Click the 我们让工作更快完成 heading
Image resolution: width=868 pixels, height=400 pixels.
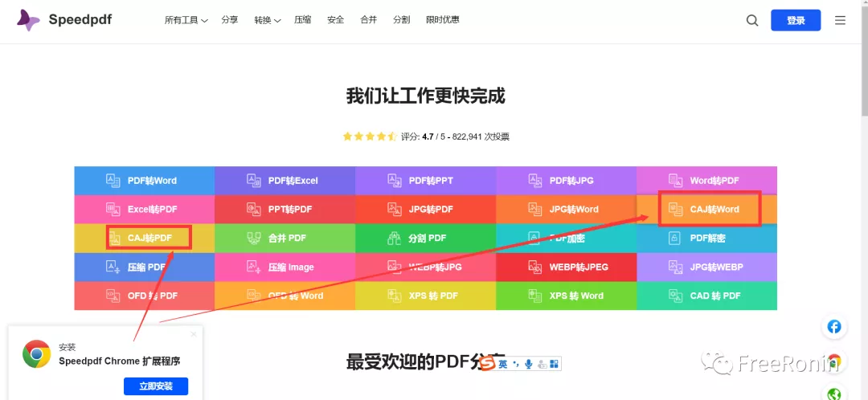[426, 96]
